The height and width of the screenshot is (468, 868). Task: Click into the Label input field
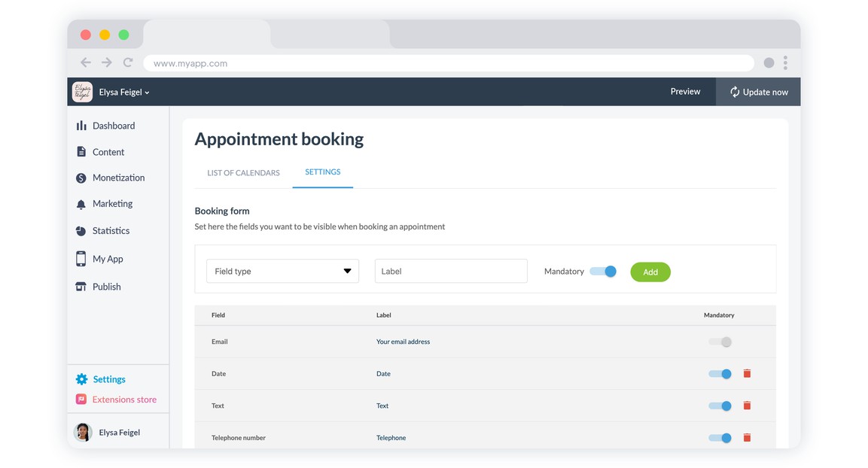click(x=450, y=272)
